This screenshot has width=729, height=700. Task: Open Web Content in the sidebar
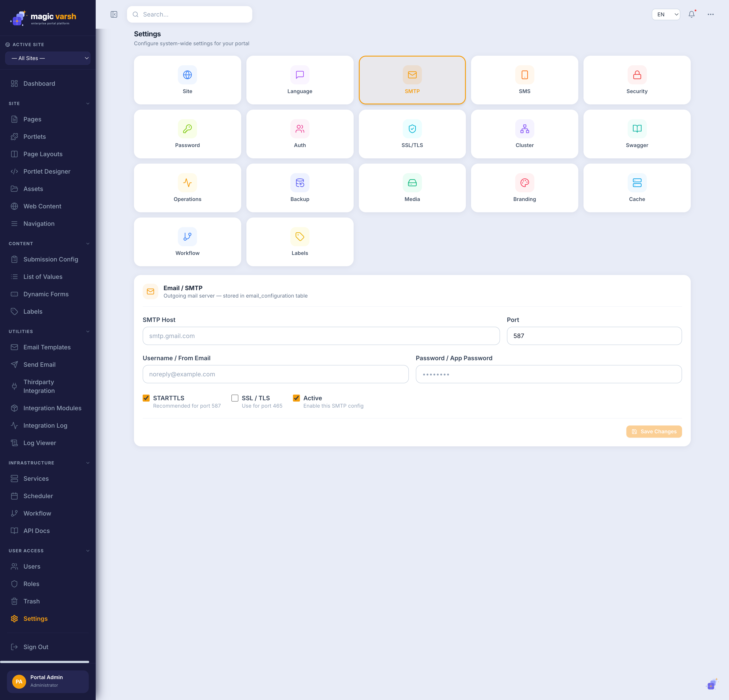[48, 206]
